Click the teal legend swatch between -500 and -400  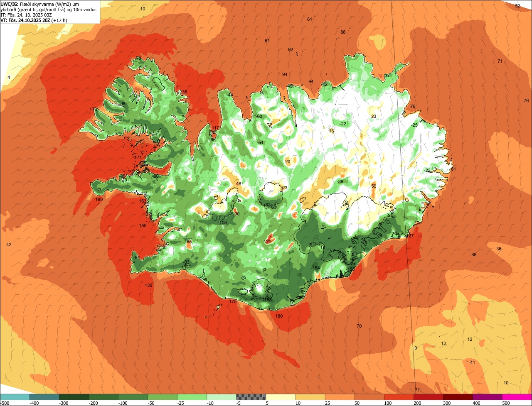[x=15, y=397]
